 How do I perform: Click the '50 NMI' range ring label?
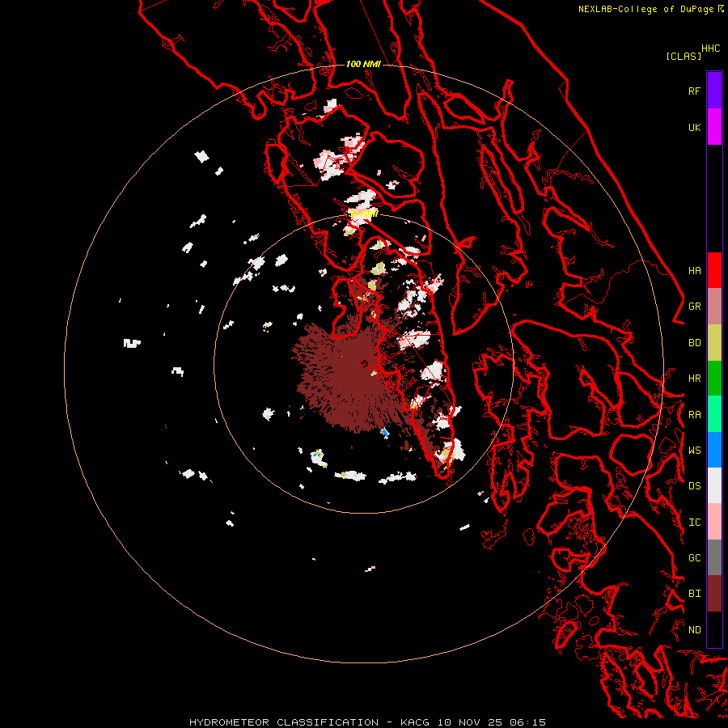pyautogui.click(x=363, y=214)
